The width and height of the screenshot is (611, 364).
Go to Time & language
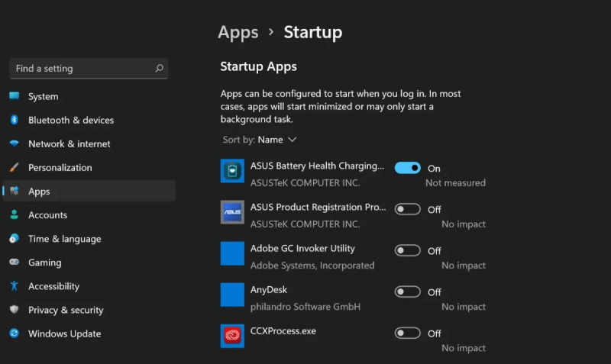point(89,239)
